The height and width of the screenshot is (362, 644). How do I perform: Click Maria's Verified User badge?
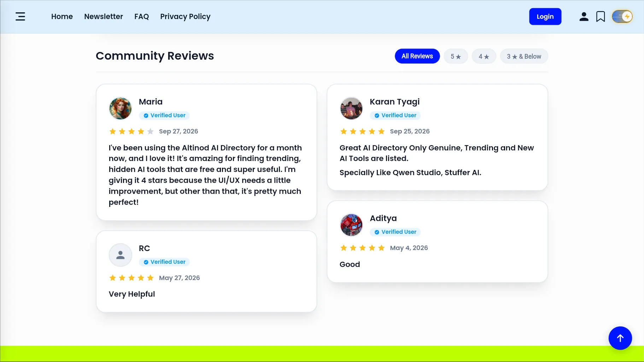click(164, 115)
